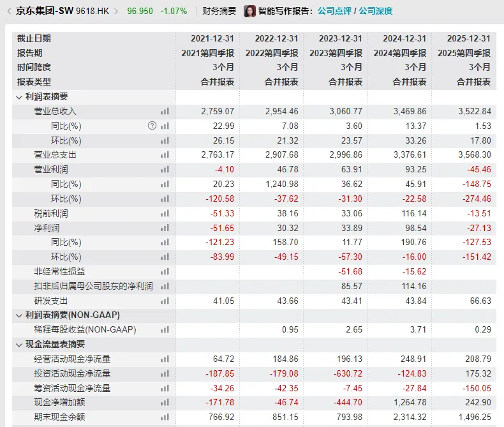Show chart for 税前利润 row
Screen dimensions: 504x427
tap(165, 213)
